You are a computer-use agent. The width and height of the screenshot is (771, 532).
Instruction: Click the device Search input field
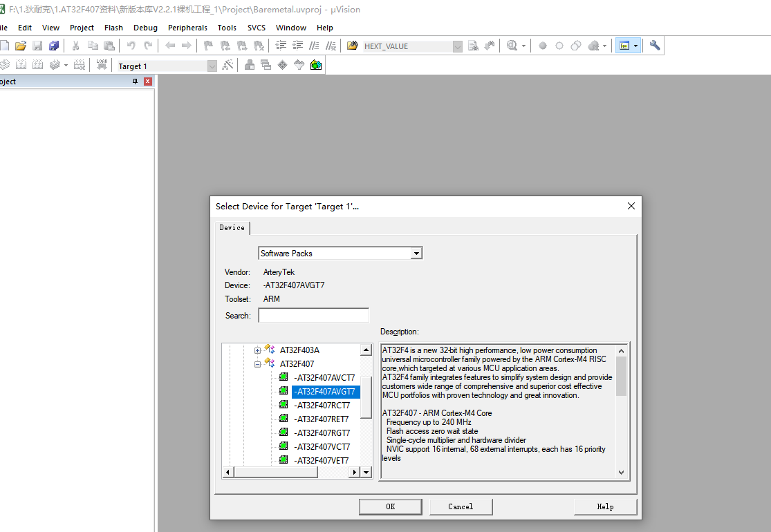point(314,315)
